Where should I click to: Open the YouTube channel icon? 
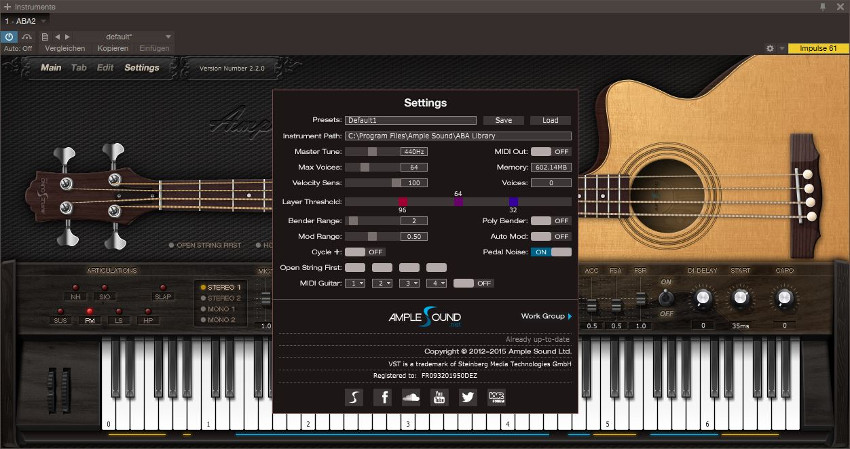pos(440,397)
